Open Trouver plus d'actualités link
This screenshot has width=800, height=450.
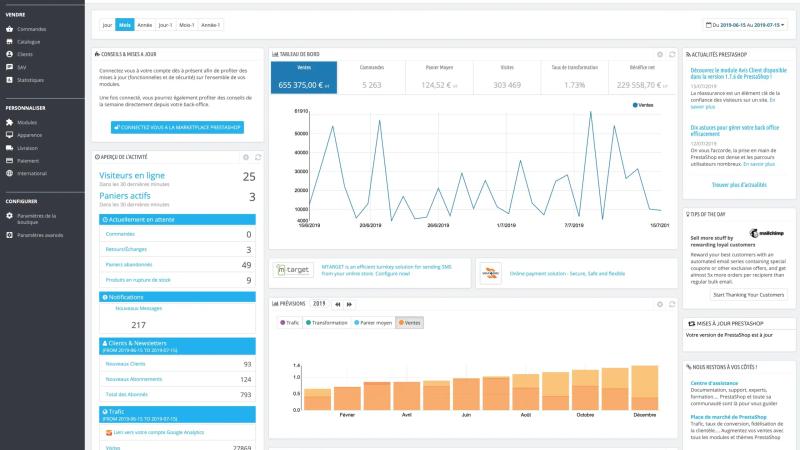point(739,185)
